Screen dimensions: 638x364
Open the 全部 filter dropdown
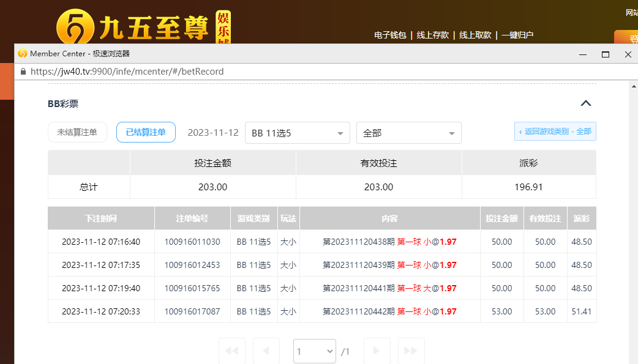pyautogui.click(x=408, y=133)
